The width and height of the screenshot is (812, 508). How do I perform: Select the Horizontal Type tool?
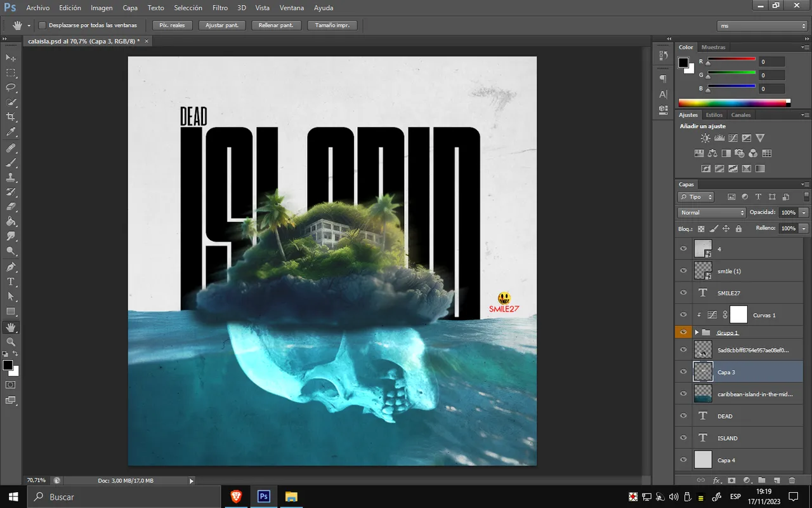11,281
